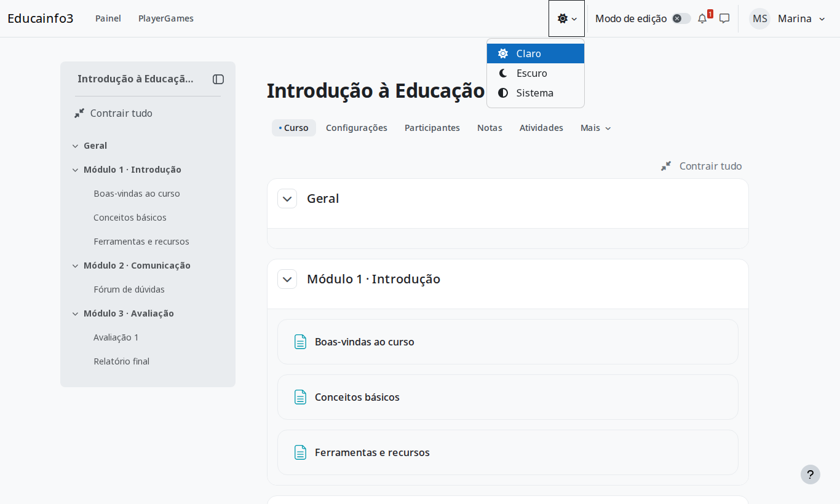Open the theme switcher sun icon

566,18
